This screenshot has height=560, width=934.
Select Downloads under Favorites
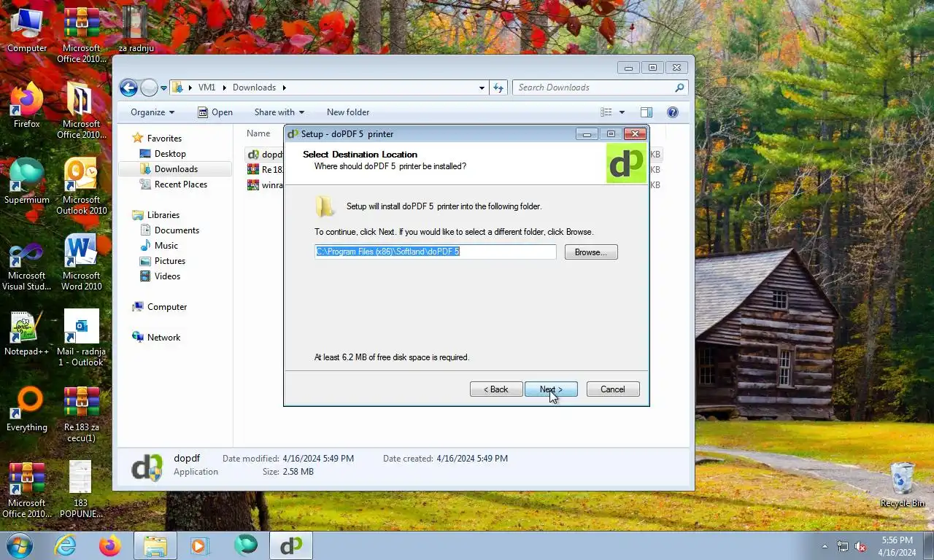176,169
